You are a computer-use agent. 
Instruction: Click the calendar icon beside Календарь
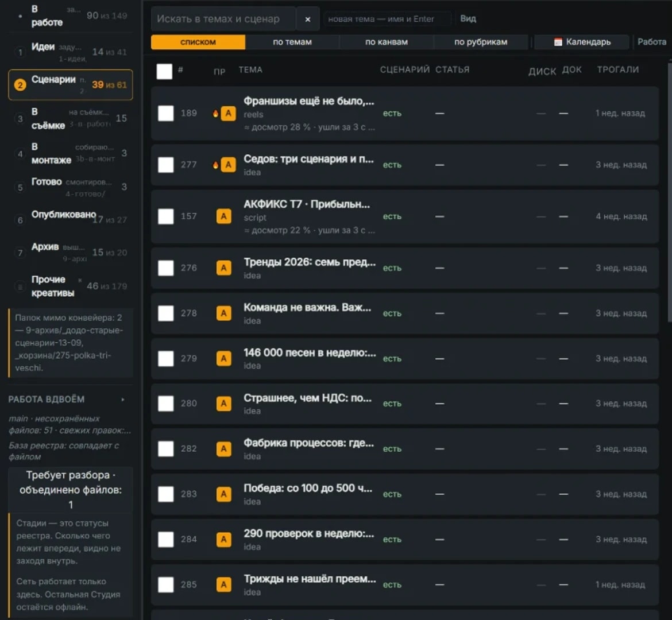pos(558,42)
